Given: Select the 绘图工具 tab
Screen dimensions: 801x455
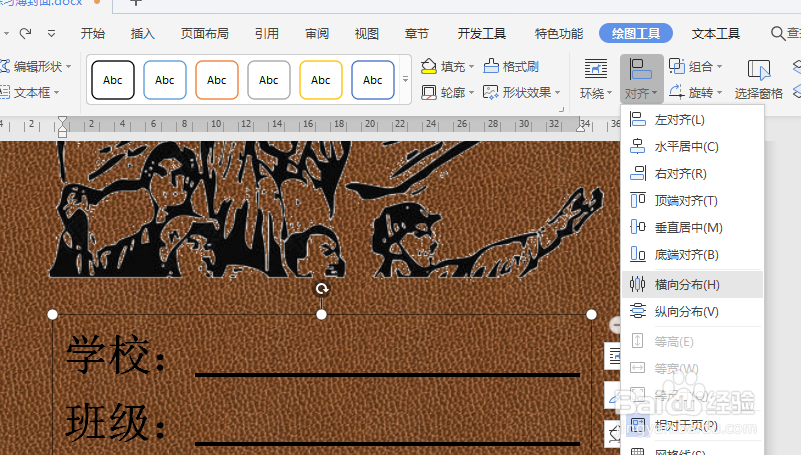Looking at the screenshot, I should (x=636, y=34).
